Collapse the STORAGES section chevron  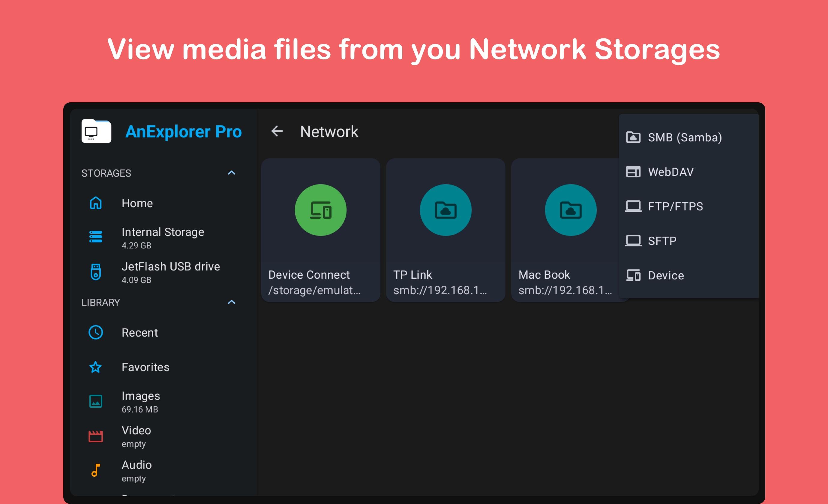[x=232, y=173]
